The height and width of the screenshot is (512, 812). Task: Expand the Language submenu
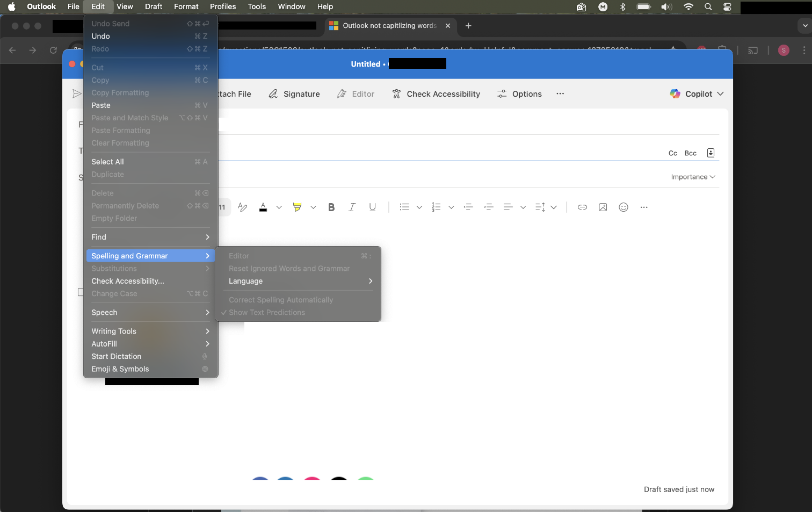point(298,281)
